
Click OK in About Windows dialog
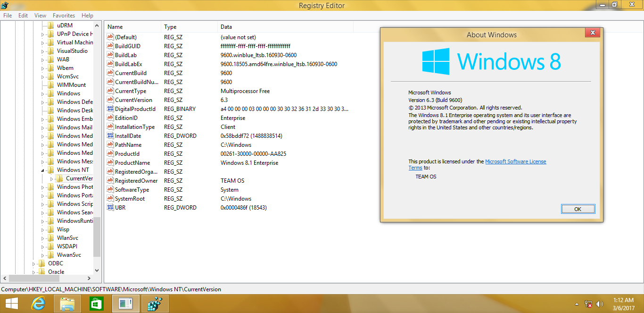578,209
